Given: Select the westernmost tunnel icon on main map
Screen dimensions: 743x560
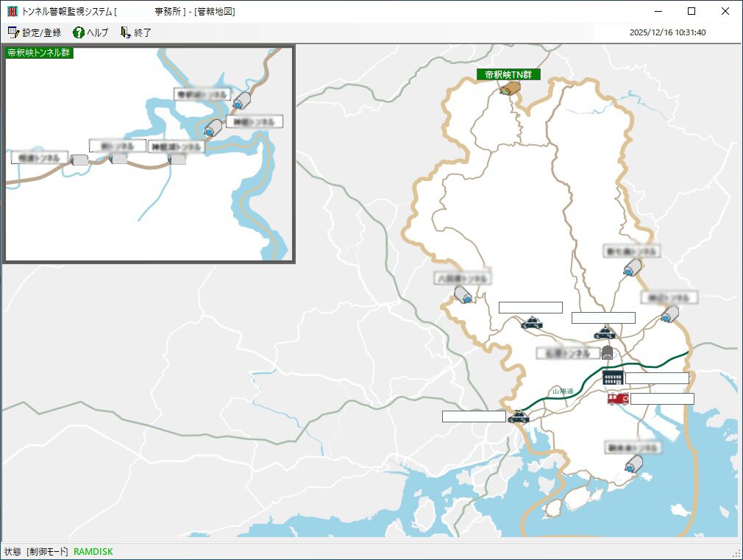Looking at the screenshot, I should (x=463, y=295).
